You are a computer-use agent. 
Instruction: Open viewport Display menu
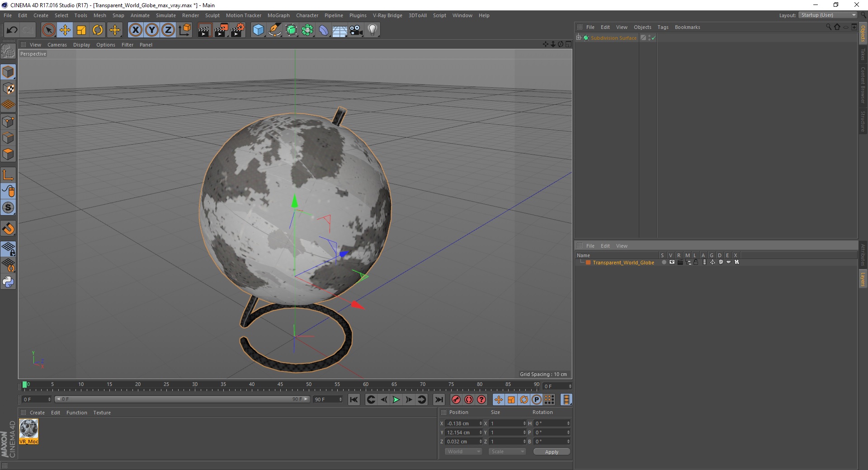tap(81, 45)
